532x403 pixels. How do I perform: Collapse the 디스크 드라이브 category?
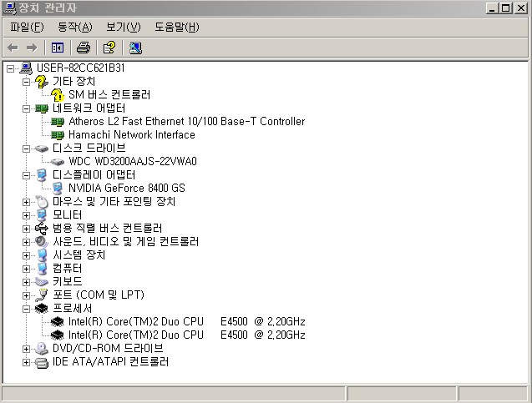26,149
